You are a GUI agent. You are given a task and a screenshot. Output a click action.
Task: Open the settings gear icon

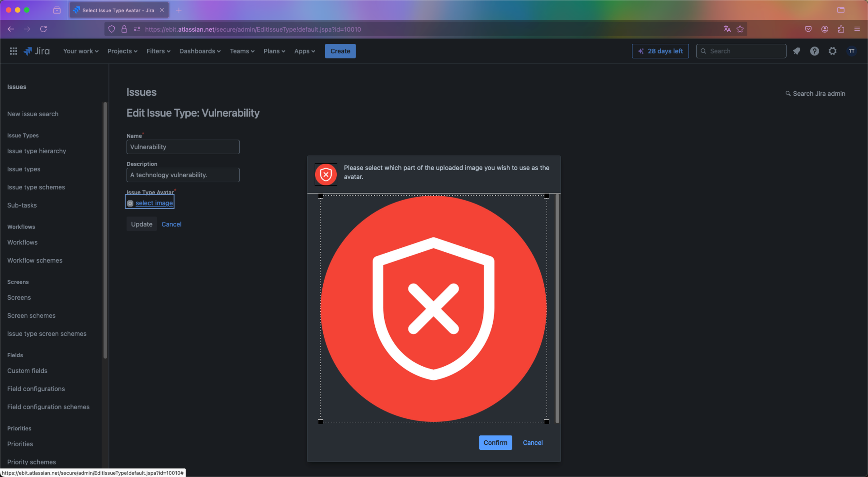point(832,51)
